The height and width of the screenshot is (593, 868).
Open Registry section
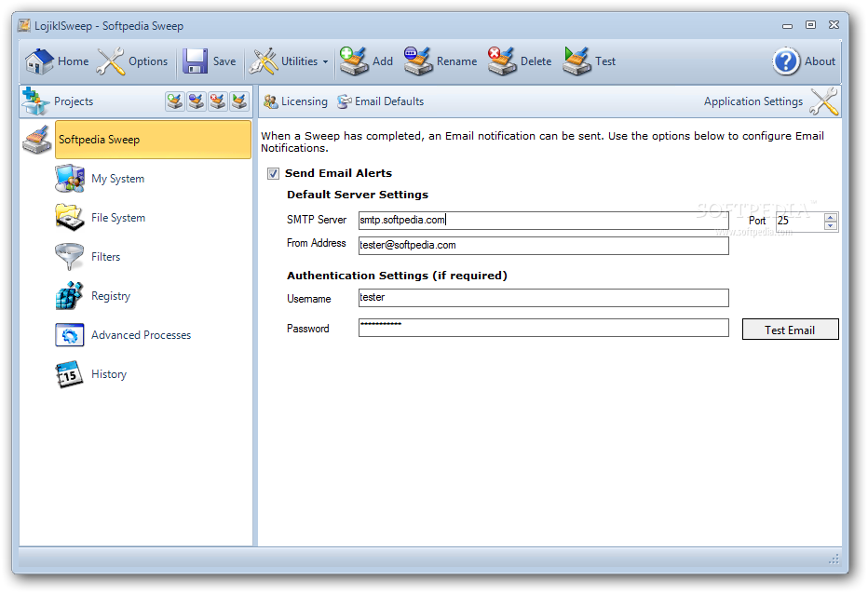coord(93,296)
